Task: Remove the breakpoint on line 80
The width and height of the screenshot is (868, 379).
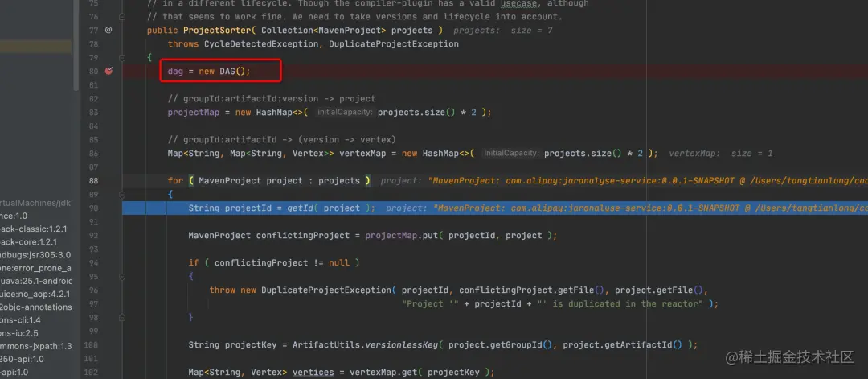Action: (x=108, y=71)
